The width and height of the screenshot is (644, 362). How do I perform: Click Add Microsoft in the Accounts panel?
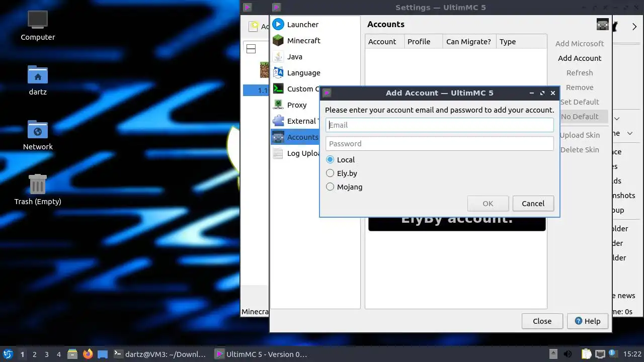580,43
